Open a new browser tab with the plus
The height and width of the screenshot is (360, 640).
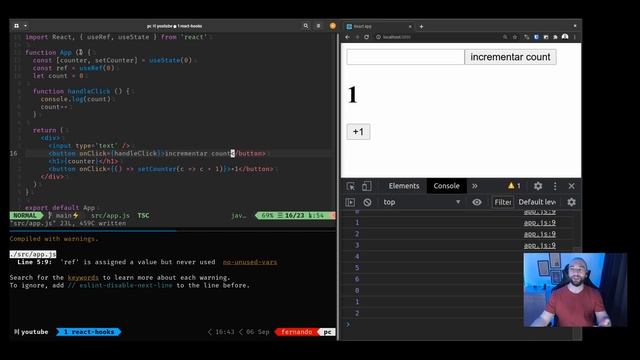421,27
